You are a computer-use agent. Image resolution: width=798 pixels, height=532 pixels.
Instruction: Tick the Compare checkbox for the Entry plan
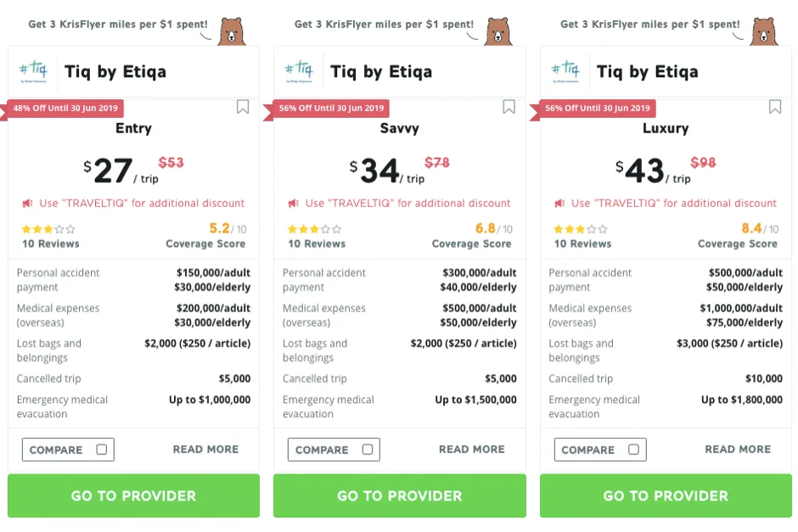102,450
